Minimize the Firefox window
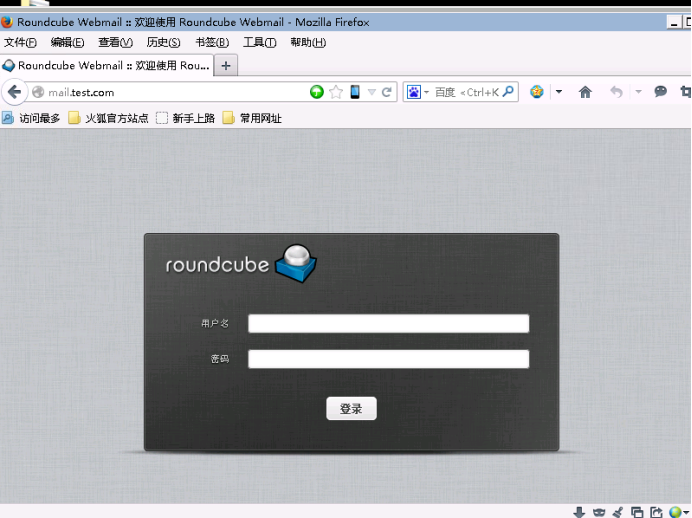692x518 pixels. click(673, 22)
